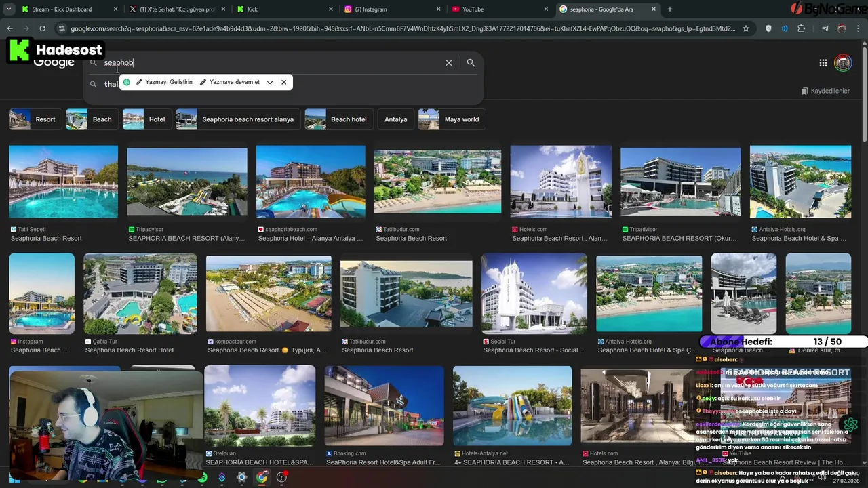The image size is (868, 488).
Task: Open the browser extensions puzzle icon
Action: [x=801, y=28]
